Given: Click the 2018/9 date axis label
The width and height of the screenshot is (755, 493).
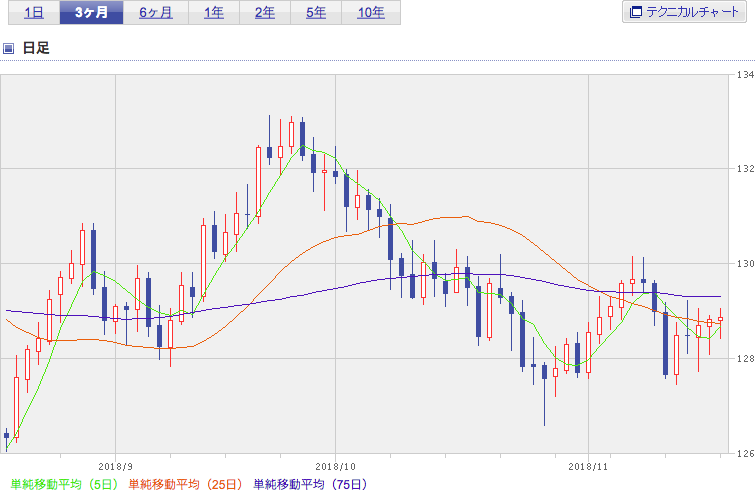Looking at the screenshot, I should coord(115,467).
